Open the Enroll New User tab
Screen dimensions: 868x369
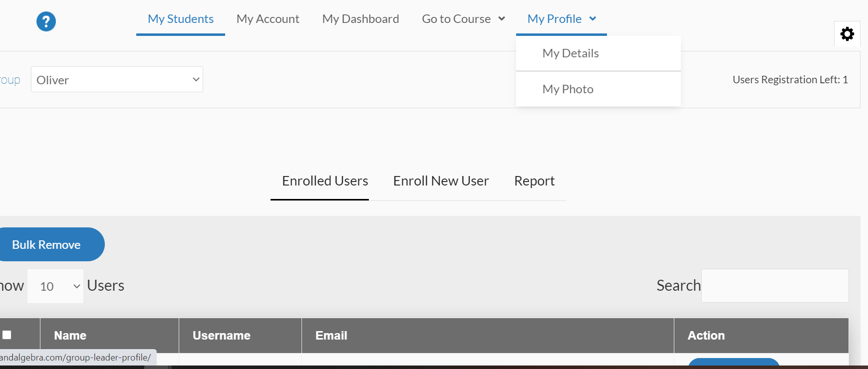point(441,181)
